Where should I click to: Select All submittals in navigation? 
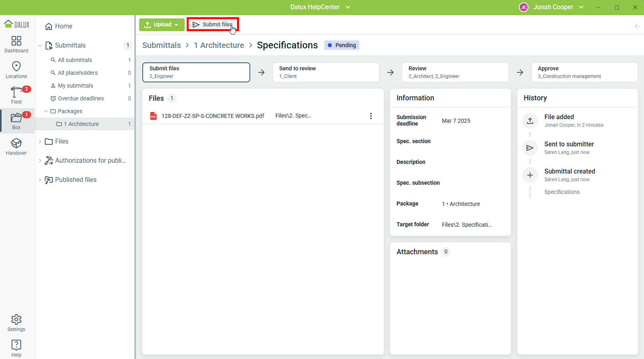[x=75, y=60]
